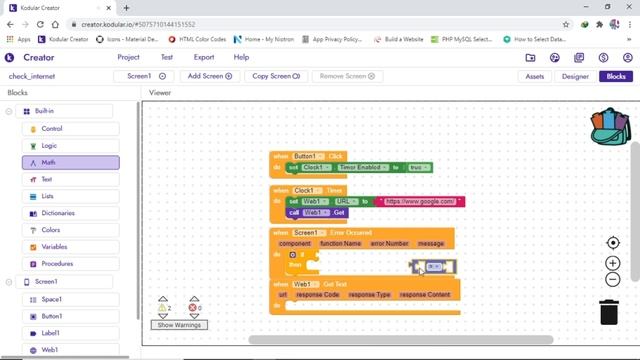
Task: Select Web1 component in blocks tree
Action: point(71,350)
